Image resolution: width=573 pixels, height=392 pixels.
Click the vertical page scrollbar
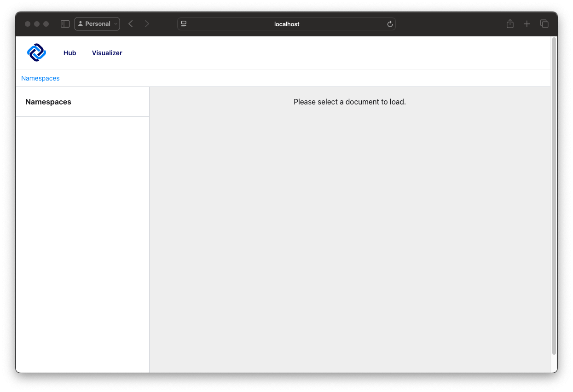[x=554, y=196]
